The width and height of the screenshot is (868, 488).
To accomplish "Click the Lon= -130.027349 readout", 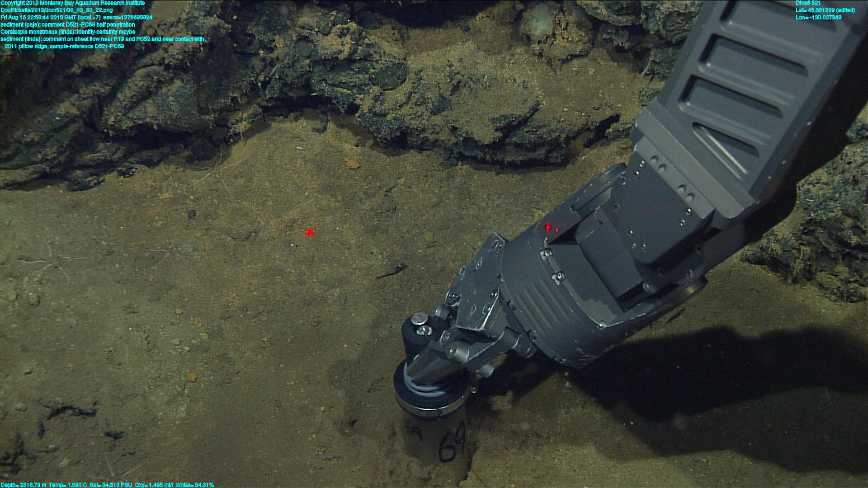I will pyautogui.click(x=818, y=18).
